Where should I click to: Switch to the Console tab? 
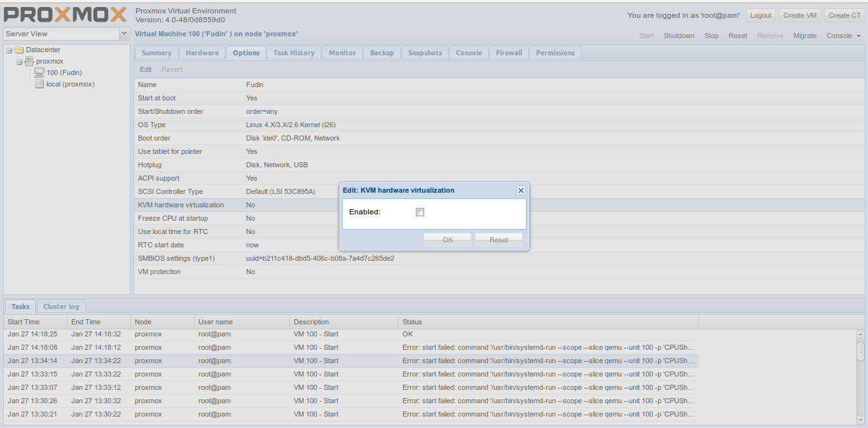tap(469, 53)
